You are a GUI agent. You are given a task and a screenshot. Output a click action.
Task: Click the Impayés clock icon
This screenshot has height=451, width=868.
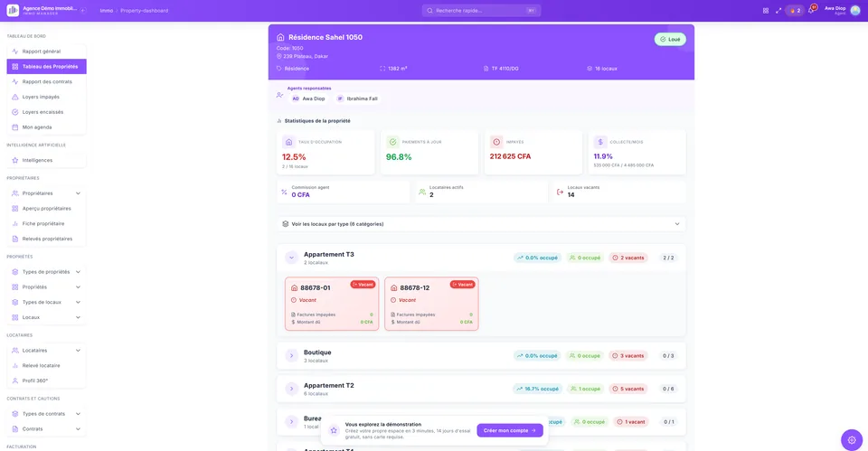tap(496, 142)
